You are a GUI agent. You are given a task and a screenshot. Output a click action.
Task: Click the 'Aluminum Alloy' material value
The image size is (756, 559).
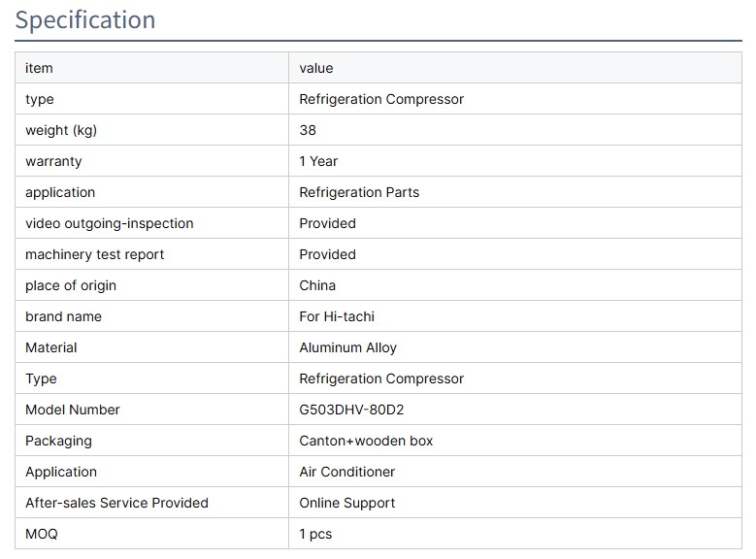(347, 347)
